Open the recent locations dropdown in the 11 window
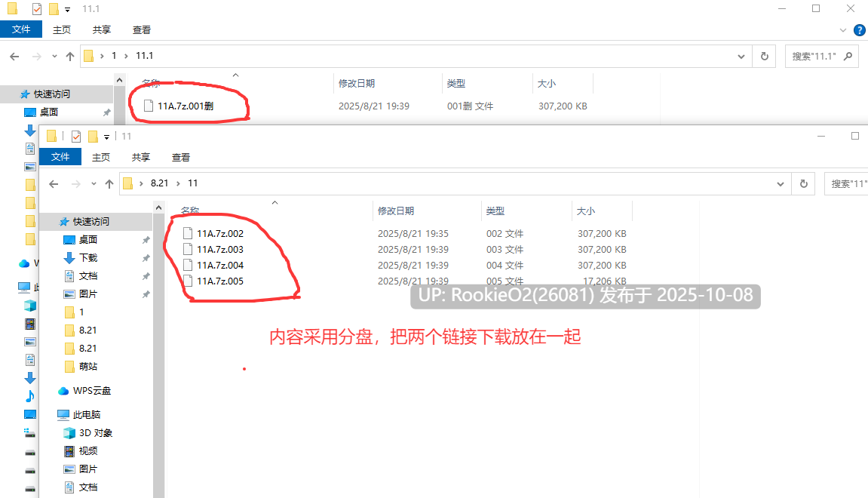The height and width of the screenshot is (498, 868). click(x=94, y=184)
